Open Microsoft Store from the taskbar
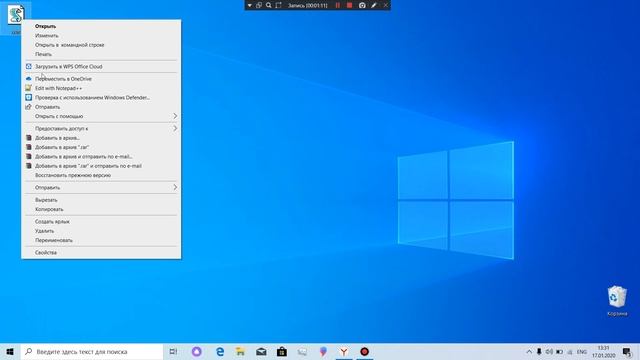Image resolution: width=640 pixels, height=360 pixels. [x=282, y=351]
